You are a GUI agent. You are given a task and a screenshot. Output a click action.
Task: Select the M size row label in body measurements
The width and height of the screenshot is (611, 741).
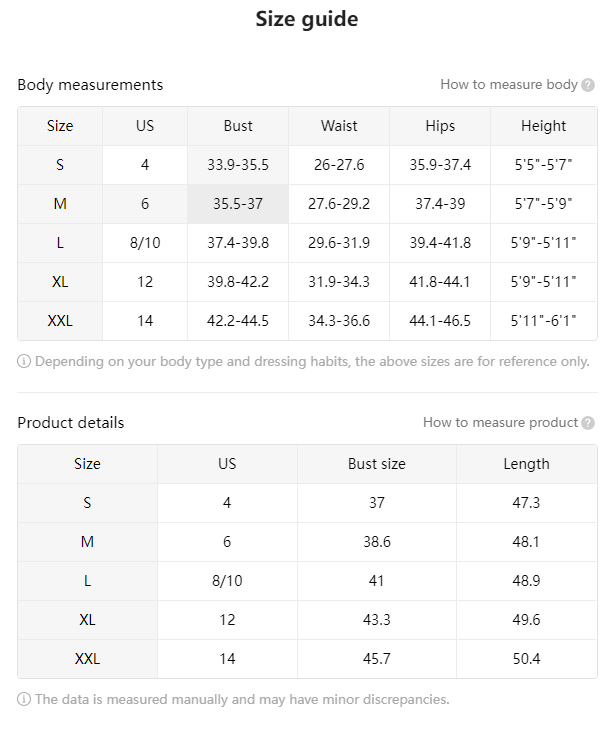(60, 204)
